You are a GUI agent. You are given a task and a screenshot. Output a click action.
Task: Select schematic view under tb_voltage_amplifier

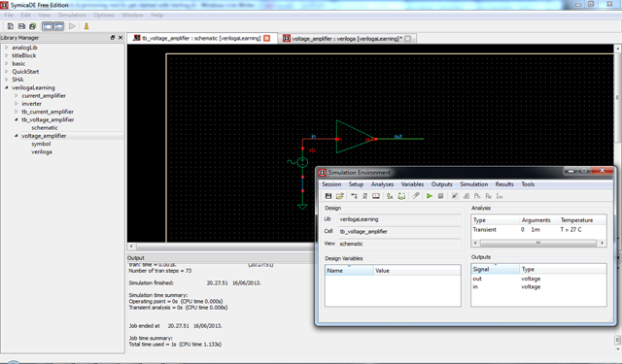click(45, 128)
